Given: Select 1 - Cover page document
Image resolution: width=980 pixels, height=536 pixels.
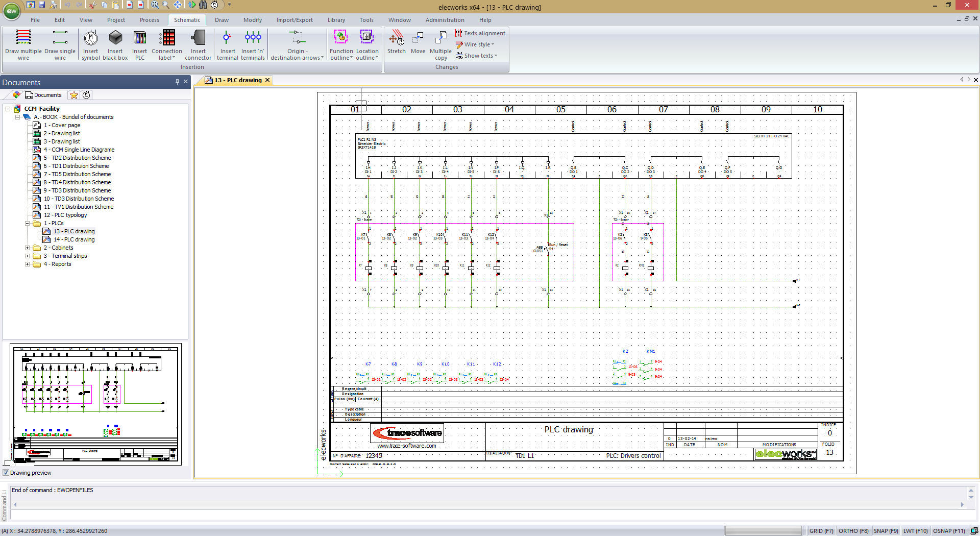Looking at the screenshot, I should click(62, 125).
